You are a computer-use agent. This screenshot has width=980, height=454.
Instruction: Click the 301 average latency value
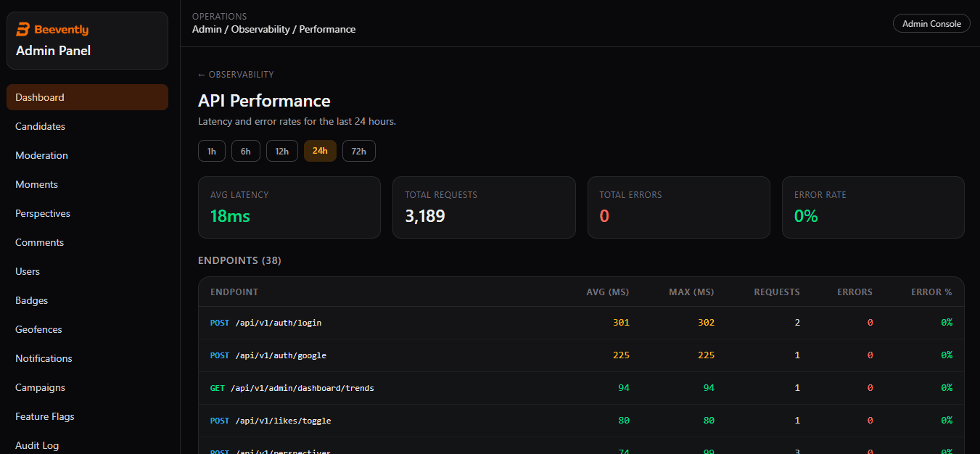coord(621,323)
